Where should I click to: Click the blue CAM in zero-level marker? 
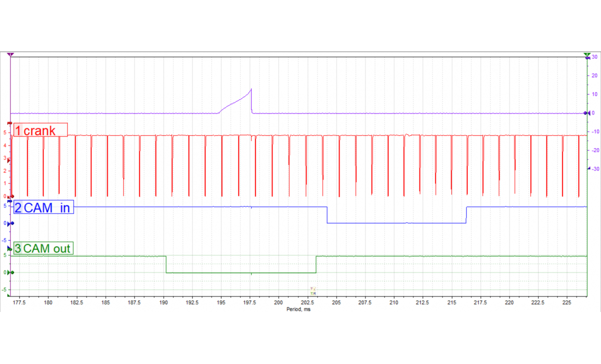tap(10, 224)
